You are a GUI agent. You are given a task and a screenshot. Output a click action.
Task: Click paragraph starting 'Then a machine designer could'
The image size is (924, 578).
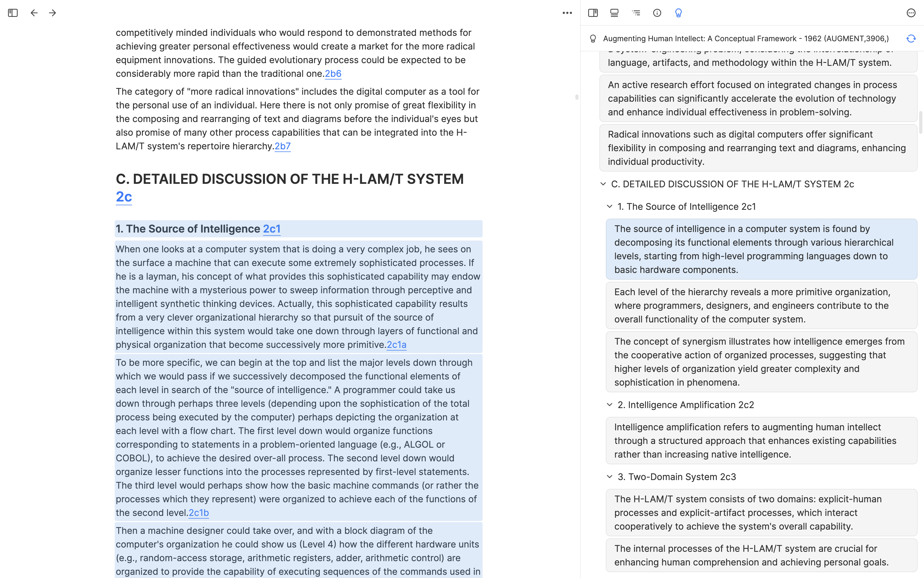[x=299, y=550]
